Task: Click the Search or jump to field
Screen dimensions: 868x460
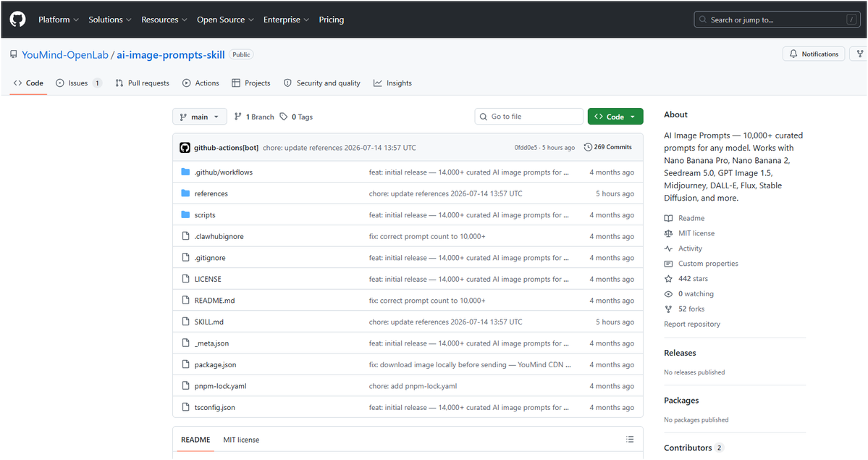Action: click(778, 20)
